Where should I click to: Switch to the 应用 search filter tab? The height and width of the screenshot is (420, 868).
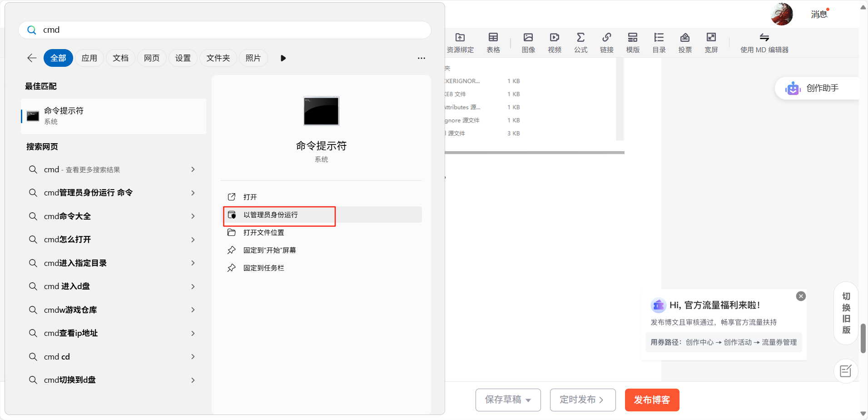[x=89, y=58]
